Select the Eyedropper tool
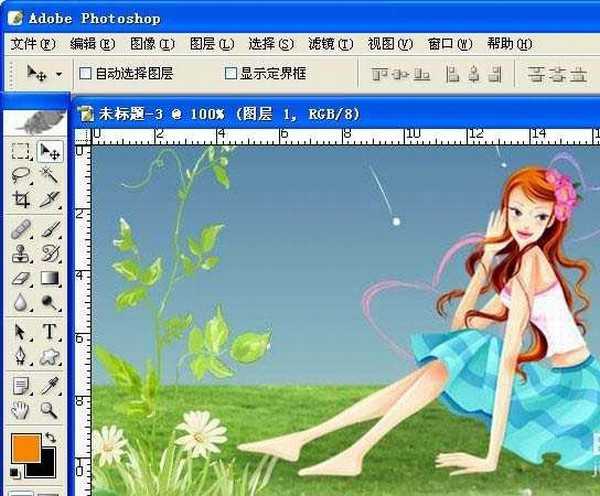Image resolution: width=600 pixels, height=496 pixels. [49, 386]
